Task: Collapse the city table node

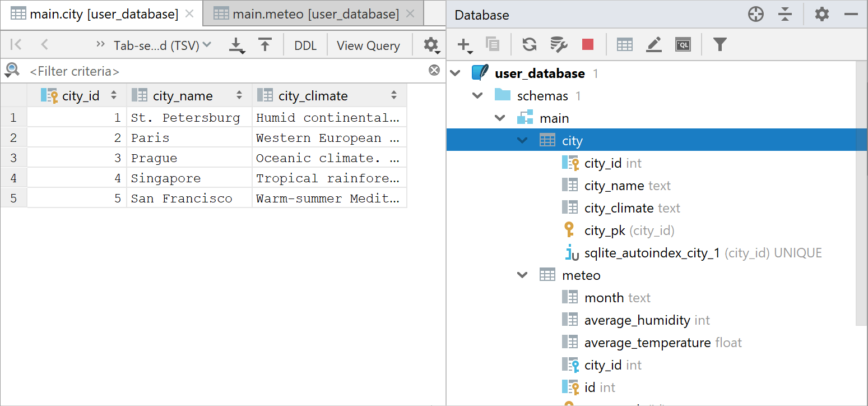Action: click(522, 140)
